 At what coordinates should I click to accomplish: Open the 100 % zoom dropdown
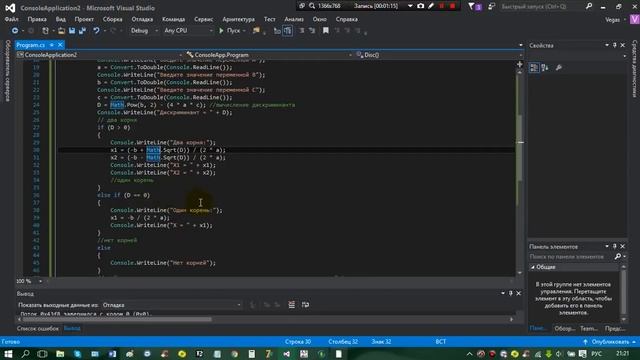[x=40, y=281]
